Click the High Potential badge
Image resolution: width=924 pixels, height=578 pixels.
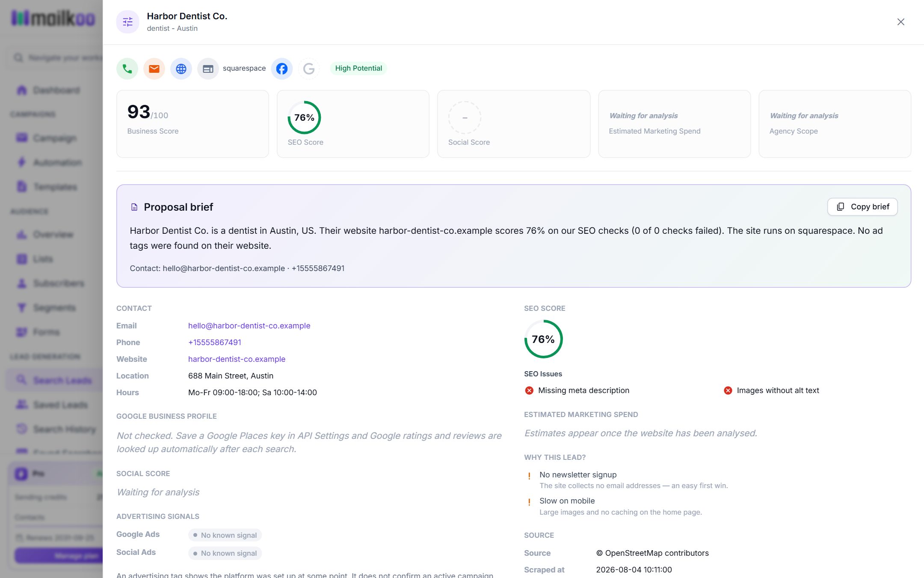358,68
